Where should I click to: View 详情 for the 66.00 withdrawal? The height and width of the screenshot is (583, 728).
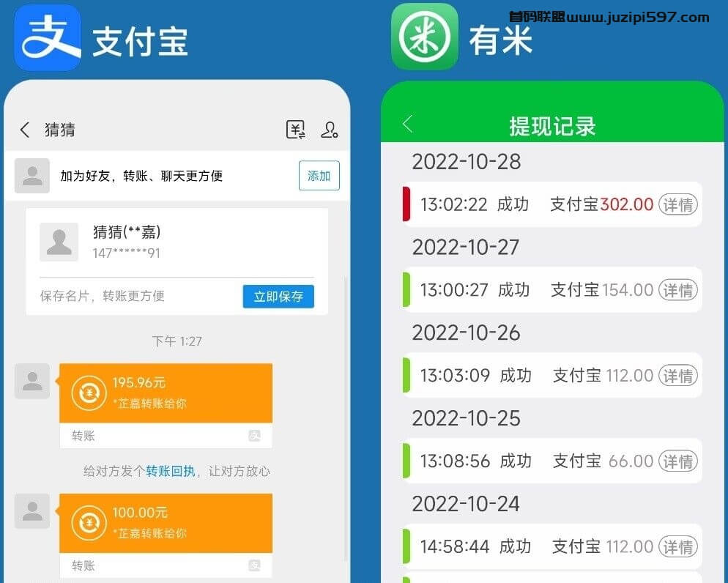pos(678,461)
